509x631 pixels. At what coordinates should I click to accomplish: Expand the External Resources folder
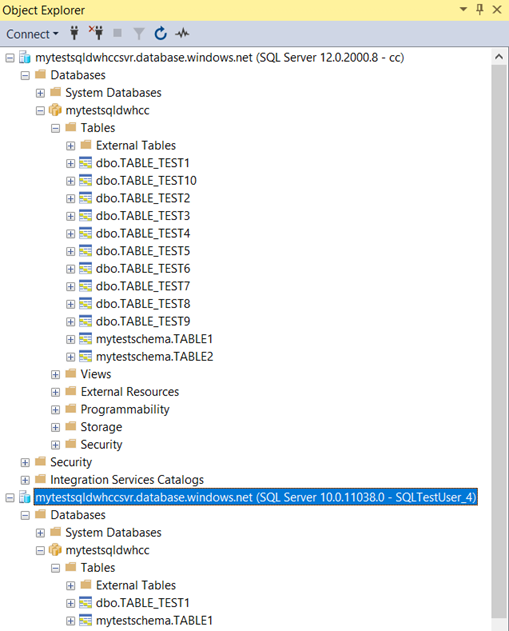pyautogui.click(x=55, y=392)
